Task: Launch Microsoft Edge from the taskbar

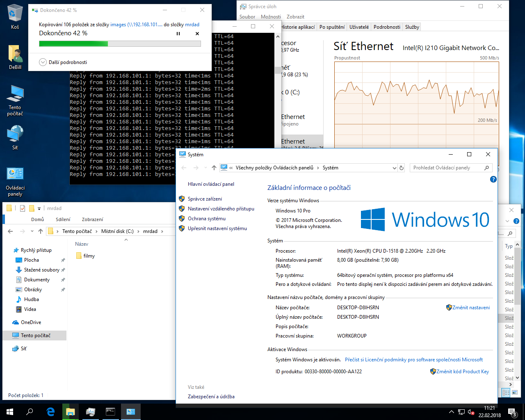Action: 51,412
